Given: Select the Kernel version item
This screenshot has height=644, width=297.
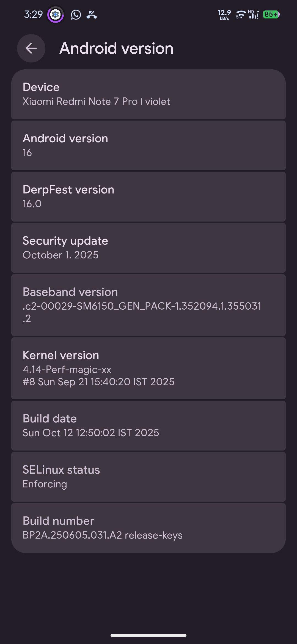Looking at the screenshot, I should (x=148, y=368).
